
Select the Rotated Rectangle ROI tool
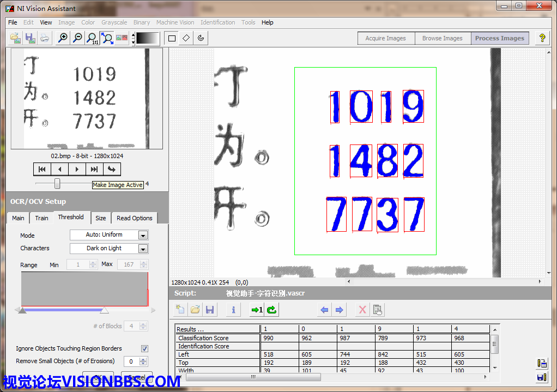tap(186, 38)
